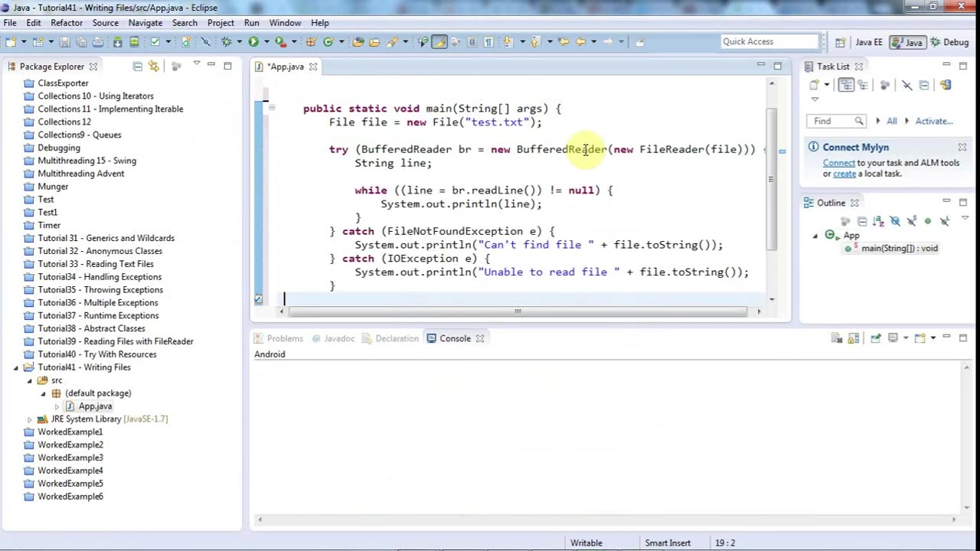Click Next Annotation toolbar icon
Screen dimensions: 980x551
tap(508, 42)
